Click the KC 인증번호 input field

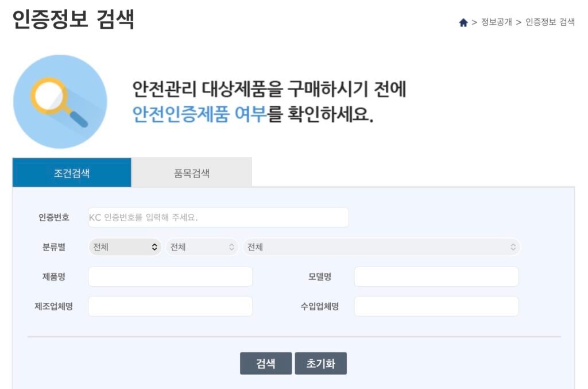click(x=218, y=217)
